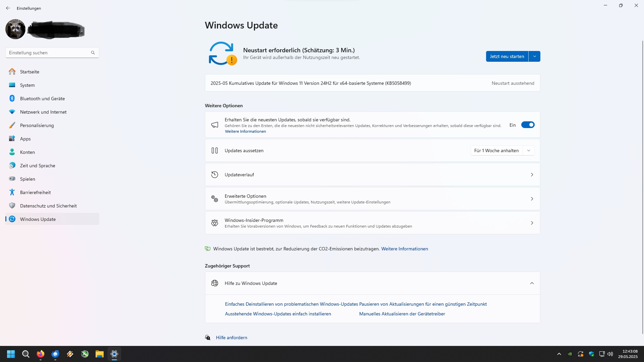Click Weitere Informationen link under newest updates

(246, 131)
